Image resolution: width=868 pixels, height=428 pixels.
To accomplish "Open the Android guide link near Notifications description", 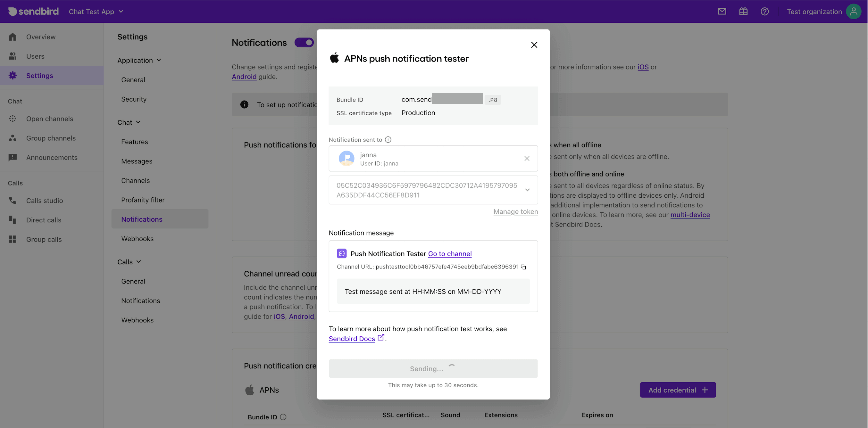I will pos(244,77).
